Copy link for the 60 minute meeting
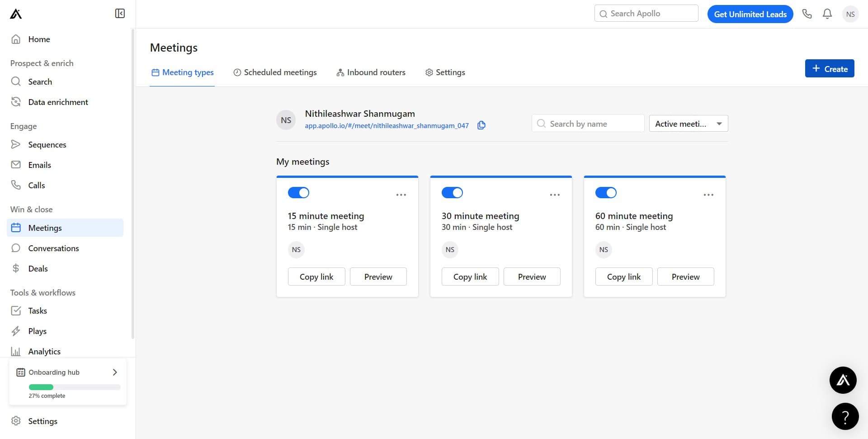 pyautogui.click(x=623, y=277)
